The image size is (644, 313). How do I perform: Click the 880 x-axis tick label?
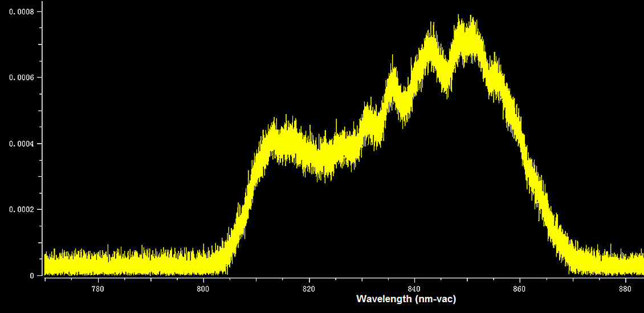[625, 287]
